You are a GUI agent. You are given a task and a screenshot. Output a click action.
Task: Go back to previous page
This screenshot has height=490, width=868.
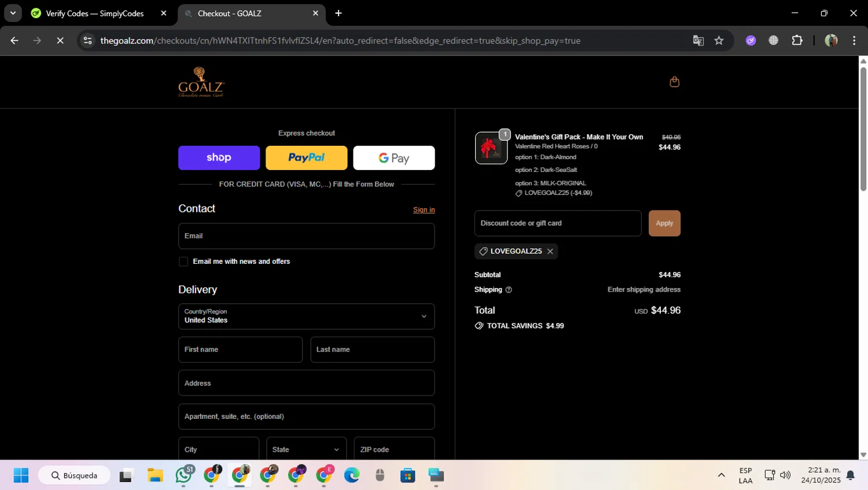[x=14, y=40]
